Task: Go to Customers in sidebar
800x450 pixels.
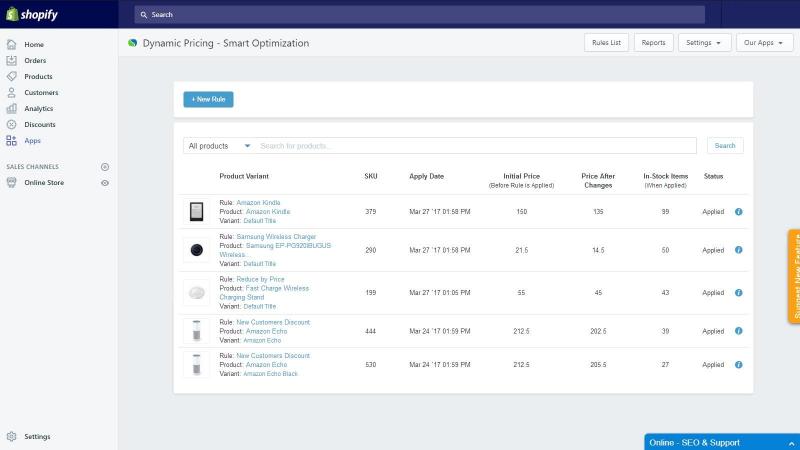Action: coord(41,92)
